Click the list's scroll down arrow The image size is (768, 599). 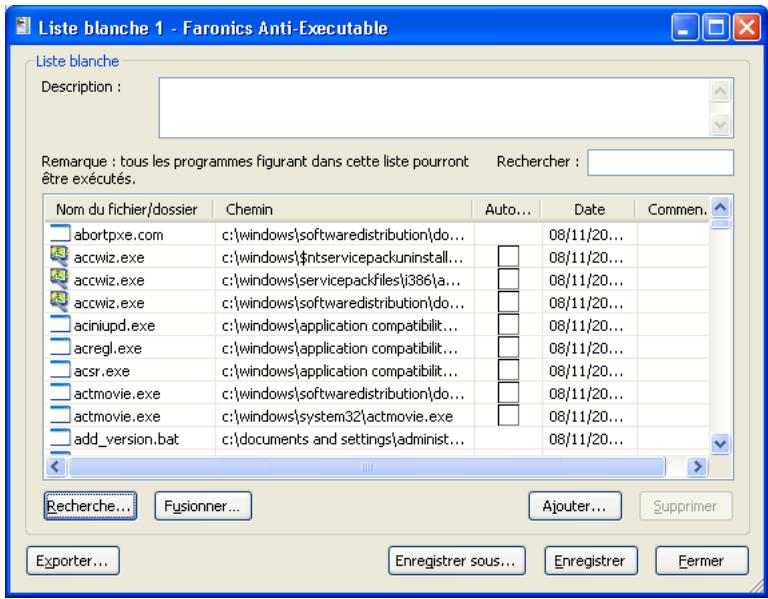(720, 444)
